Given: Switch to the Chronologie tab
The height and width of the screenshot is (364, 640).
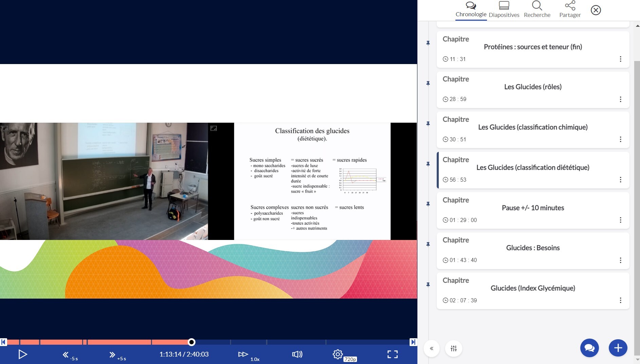Looking at the screenshot, I should (x=471, y=10).
